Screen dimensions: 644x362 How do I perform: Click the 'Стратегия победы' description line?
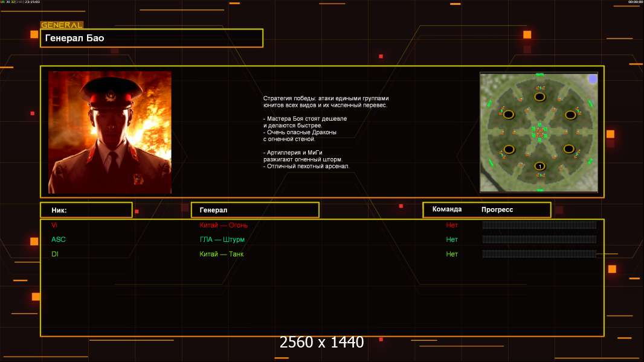(326, 98)
